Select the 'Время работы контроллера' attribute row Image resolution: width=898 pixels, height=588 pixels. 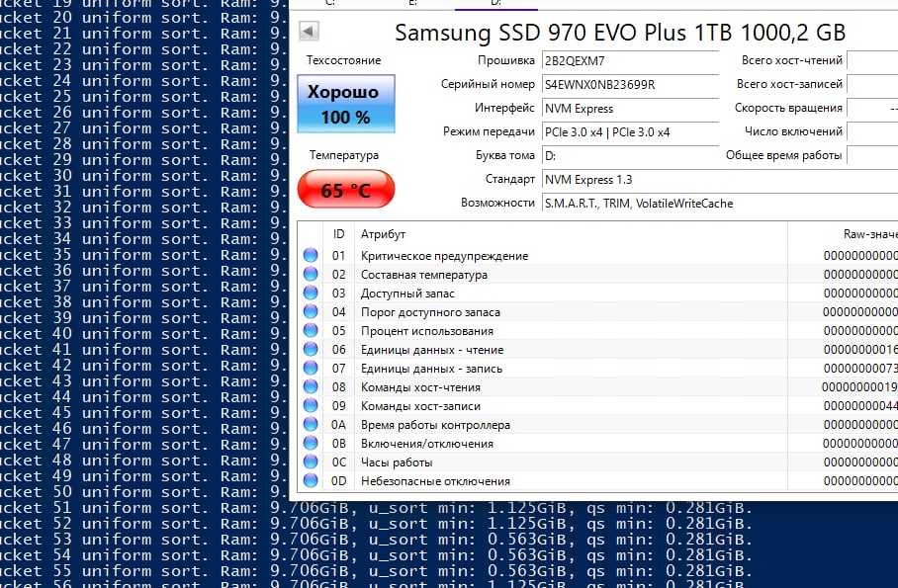597,425
